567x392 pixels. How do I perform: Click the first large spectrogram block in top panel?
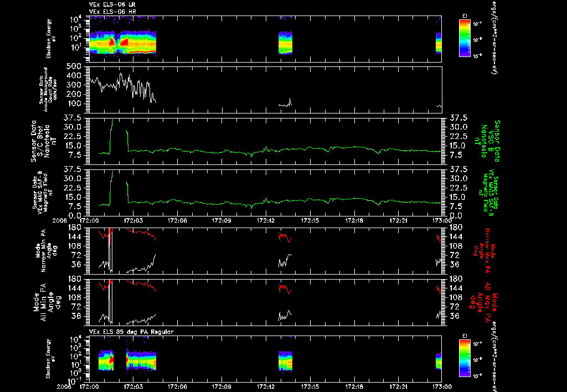[x=123, y=43]
